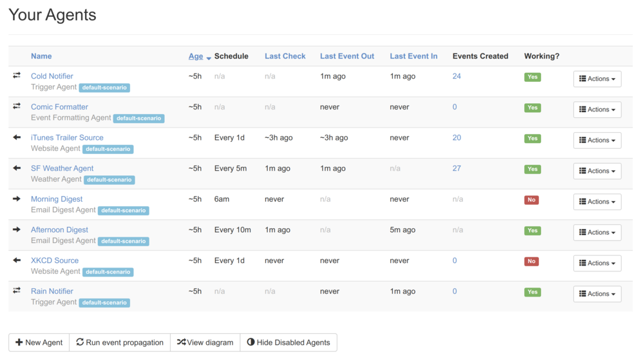The height and width of the screenshot is (361, 644).
Task: Click the left arrow icon beside XKCD Source
Action: [17, 260]
